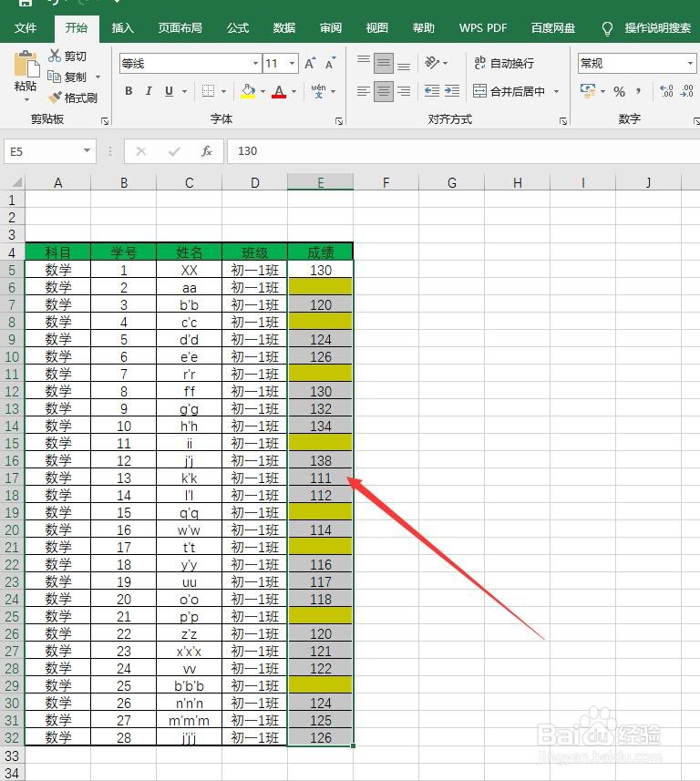The image size is (700, 781).
Task: Decrease indent
Action: click(431, 90)
